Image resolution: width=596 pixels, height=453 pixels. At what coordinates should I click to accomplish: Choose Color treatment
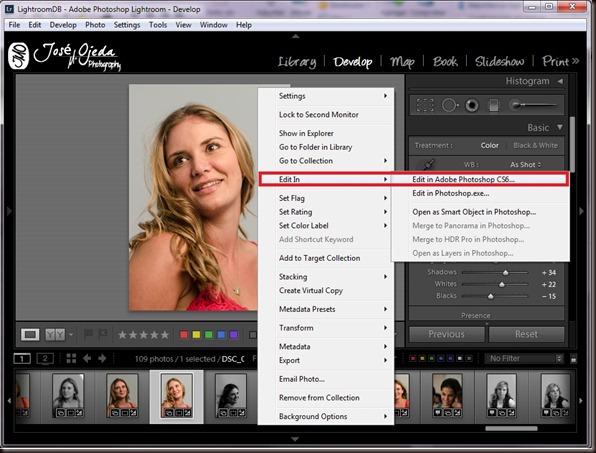(x=489, y=146)
